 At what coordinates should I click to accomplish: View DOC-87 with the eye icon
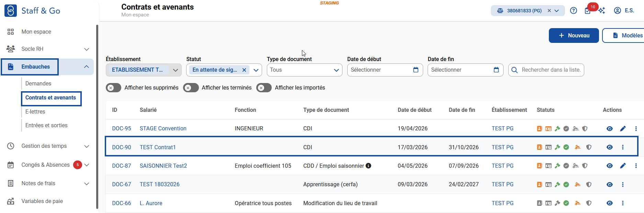point(610,166)
